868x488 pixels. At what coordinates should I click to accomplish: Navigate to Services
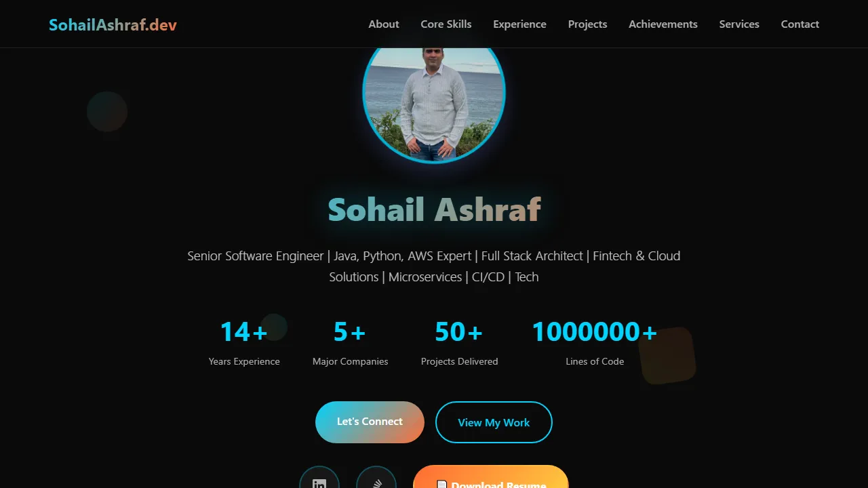(x=739, y=24)
